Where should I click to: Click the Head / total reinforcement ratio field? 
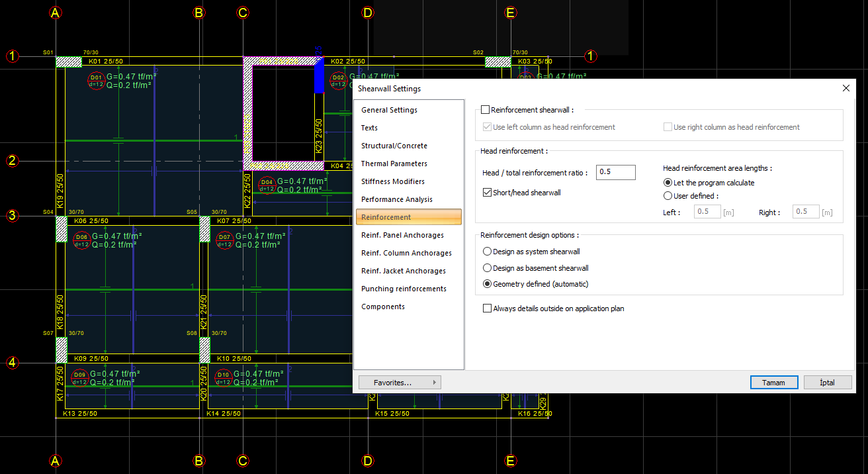(x=615, y=172)
